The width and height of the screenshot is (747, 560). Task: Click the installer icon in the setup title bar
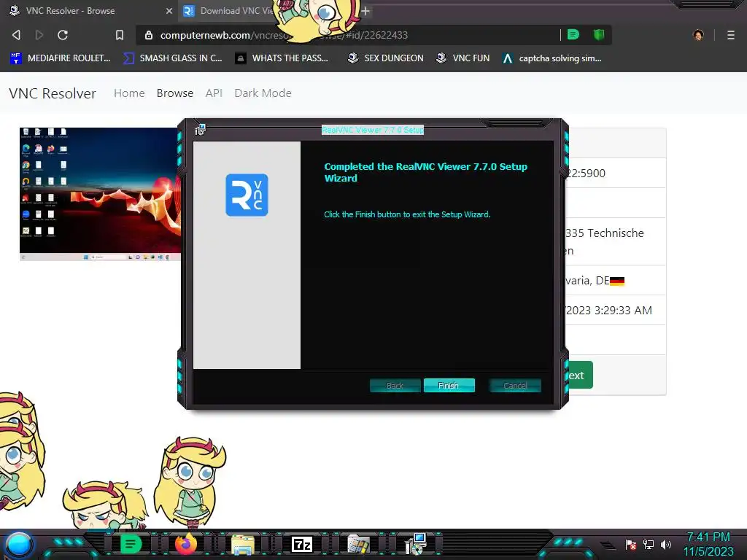tap(200, 129)
